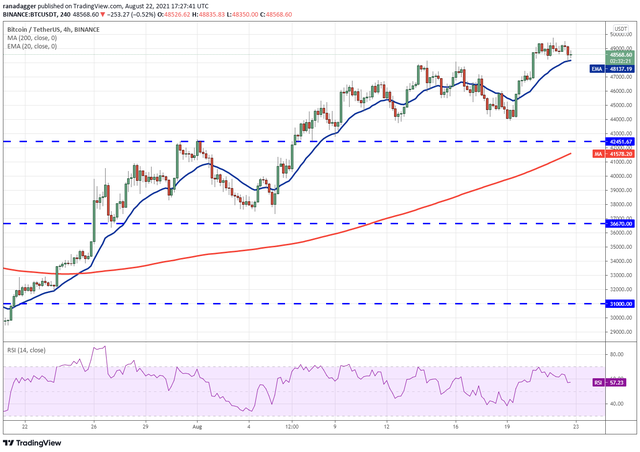This screenshot has width=640, height=452.
Task: Select the EMA (20, close, 0) indicator legend
Action: point(32,47)
